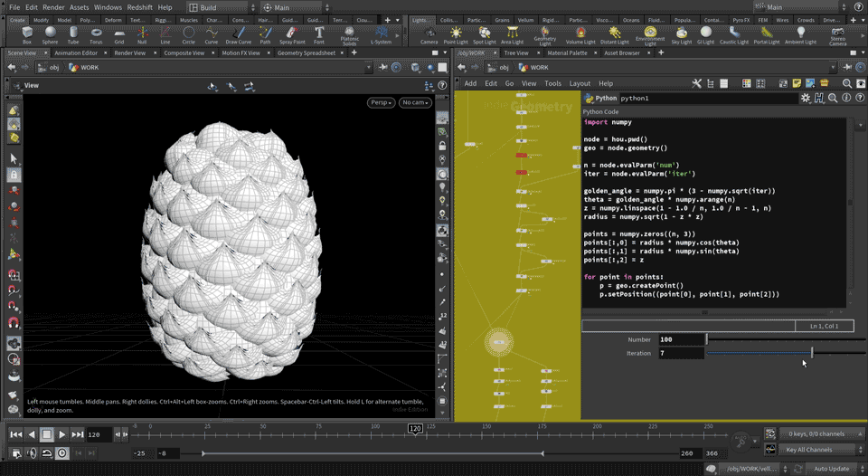Viewport: 868px width, 476px height.
Task: Open the No cam camera dropdown
Action: pos(415,102)
